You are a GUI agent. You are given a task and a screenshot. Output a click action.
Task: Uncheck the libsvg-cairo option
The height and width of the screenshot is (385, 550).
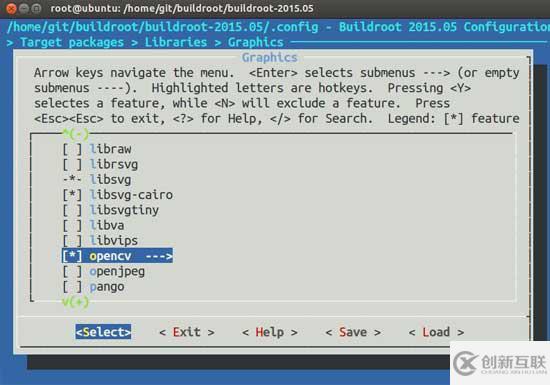click(72, 195)
